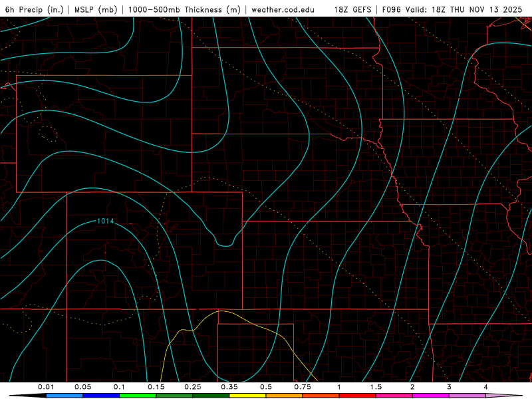
Task: Select the red 1–1.5 precipitation swatch
Action: coord(358,396)
